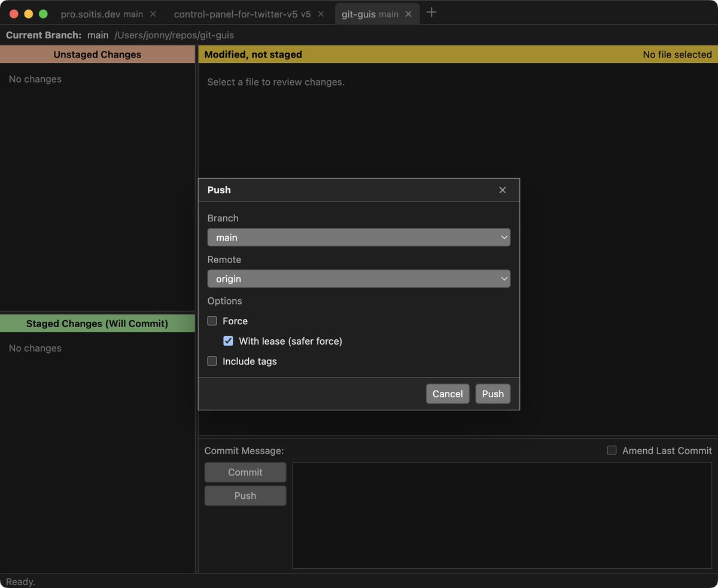The height and width of the screenshot is (588, 718).
Task: Enable the Force checkbox
Action: pos(212,321)
